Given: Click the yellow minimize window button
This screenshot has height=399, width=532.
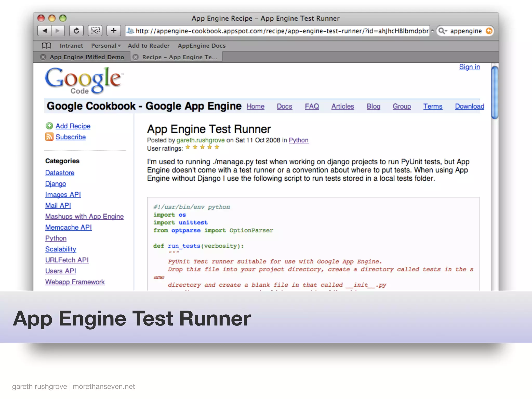Looking at the screenshot, I should coord(52,18).
